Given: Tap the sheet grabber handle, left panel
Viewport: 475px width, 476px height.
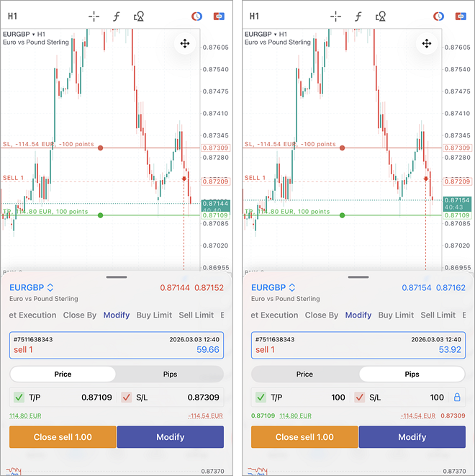Looking at the screenshot, I should [117, 277].
